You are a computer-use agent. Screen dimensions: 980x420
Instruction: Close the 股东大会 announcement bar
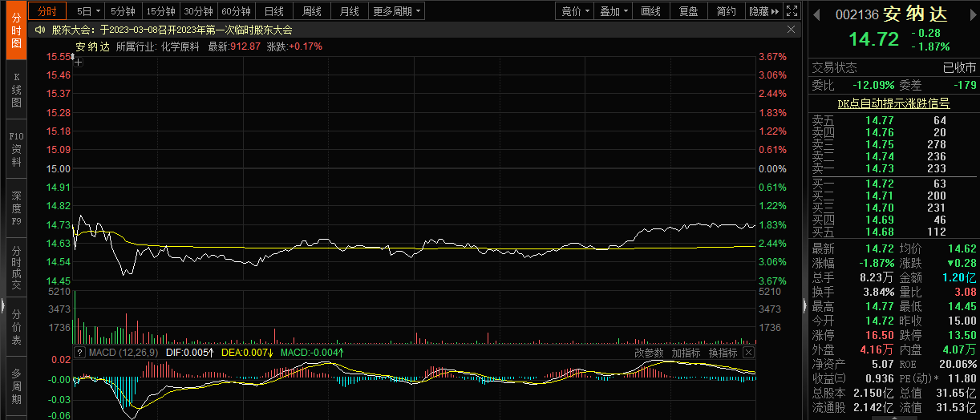pos(792,30)
